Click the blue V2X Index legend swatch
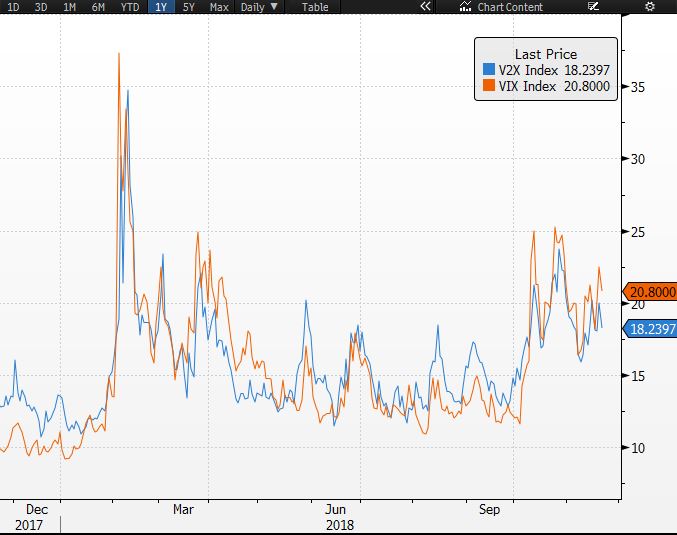Viewport: 677px width, 535px height. pyautogui.click(x=489, y=69)
